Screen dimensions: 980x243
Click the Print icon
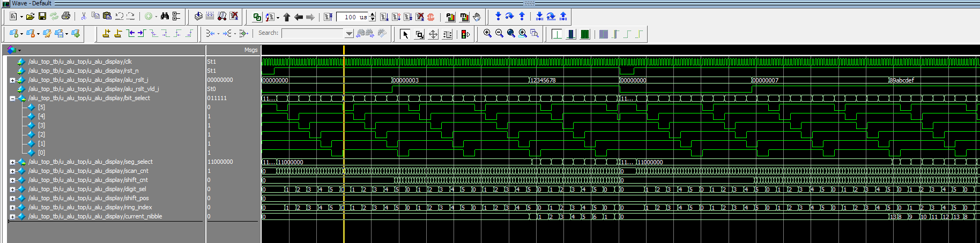[x=66, y=17]
